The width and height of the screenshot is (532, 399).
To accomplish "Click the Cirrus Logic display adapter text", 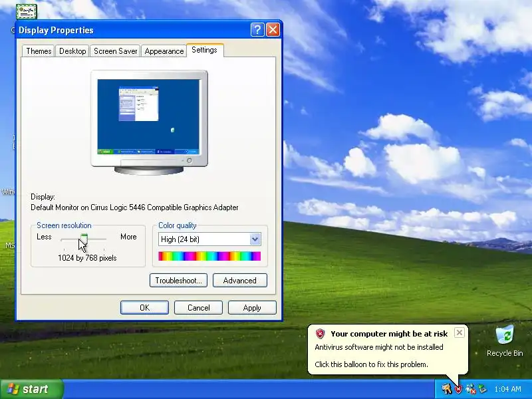I will [x=134, y=207].
